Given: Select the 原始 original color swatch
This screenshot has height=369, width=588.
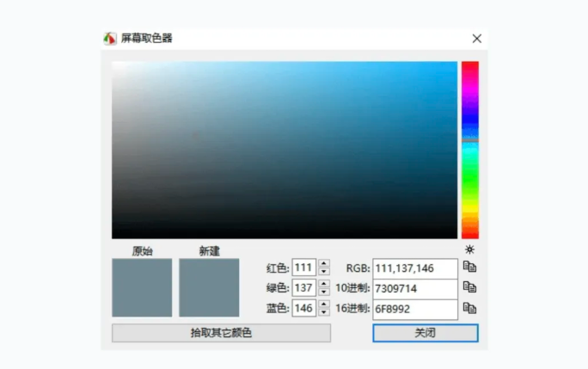Looking at the screenshot, I should [x=142, y=287].
